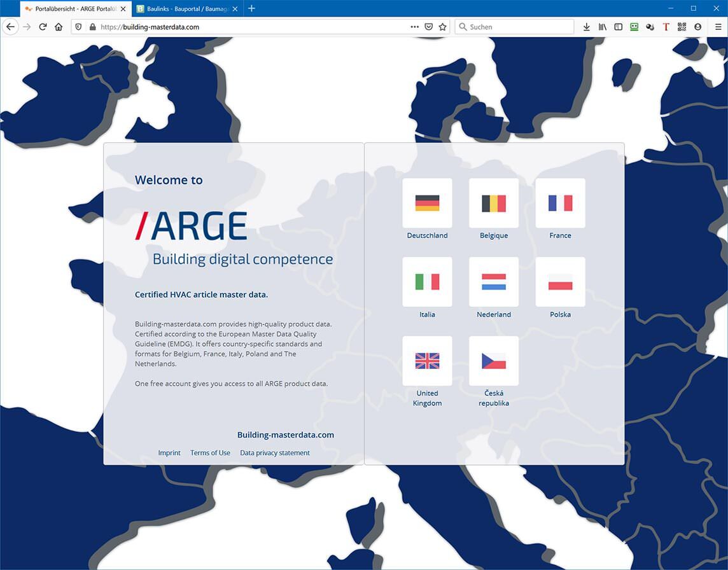Open the library bookmarks panel
This screenshot has height=570, width=728.
pos(602,27)
